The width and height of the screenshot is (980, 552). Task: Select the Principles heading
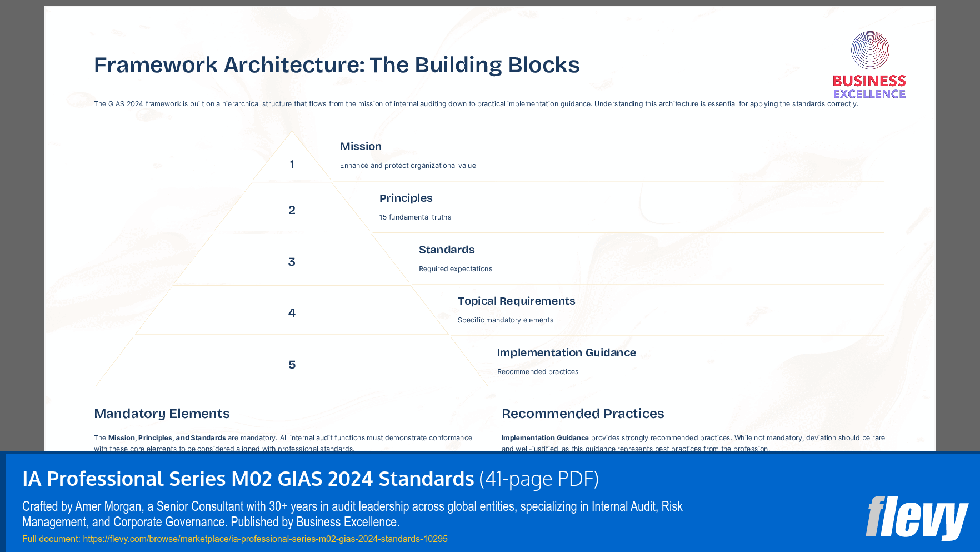pos(406,198)
